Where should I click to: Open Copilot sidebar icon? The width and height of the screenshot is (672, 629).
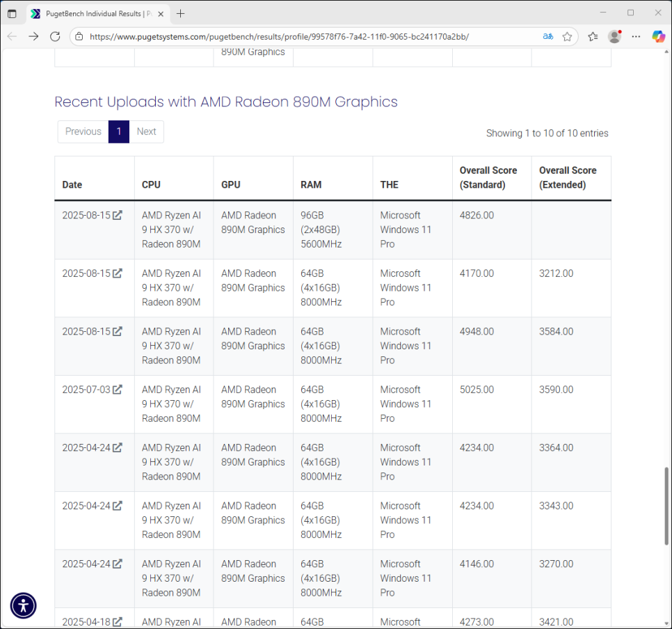point(658,36)
